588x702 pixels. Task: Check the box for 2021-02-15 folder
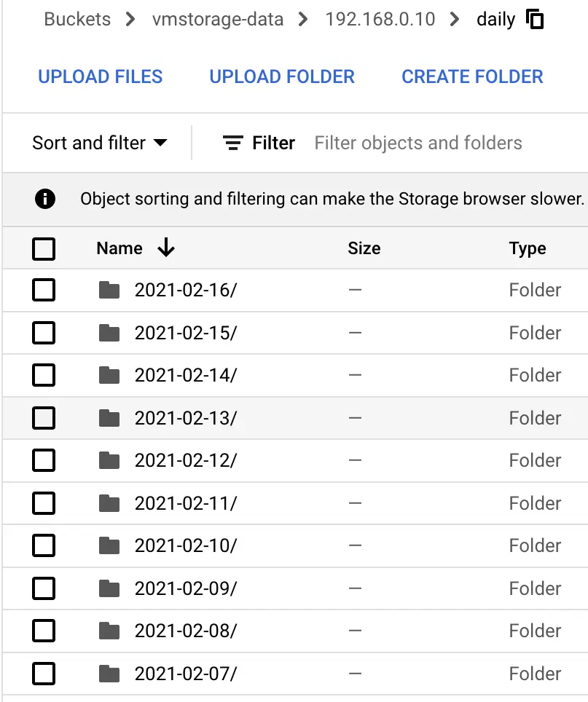(x=44, y=333)
